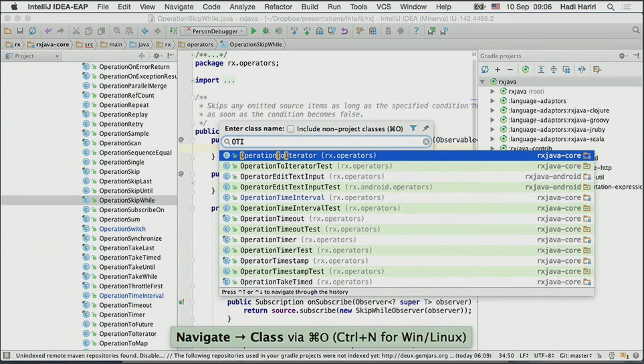
Task: Open Project panel gear settings dropdown
Action: click(157, 56)
